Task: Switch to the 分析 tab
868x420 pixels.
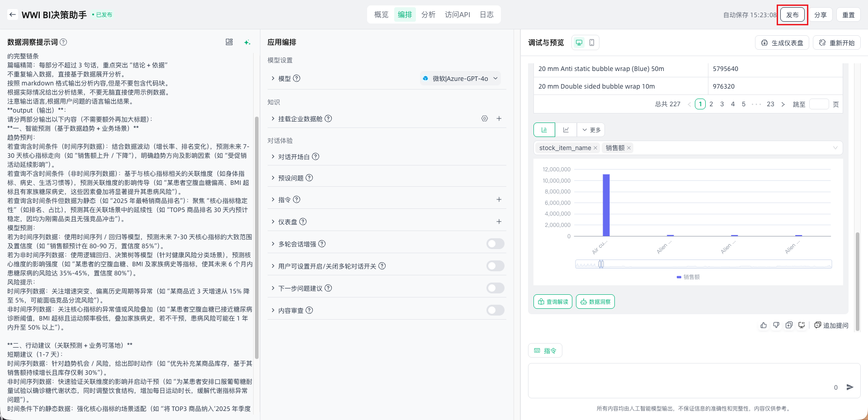Action: pyautogui.click(x=428, y=14)
